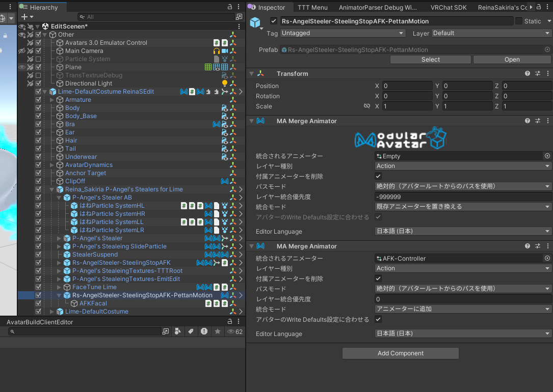Expand the AvatarDynamics tree item

point(52,165)
